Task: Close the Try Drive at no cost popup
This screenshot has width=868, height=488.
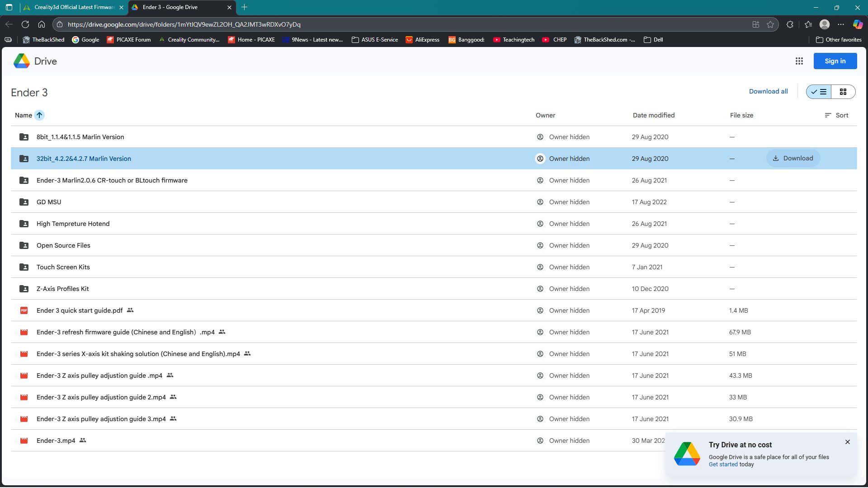Action: (847, 442)
